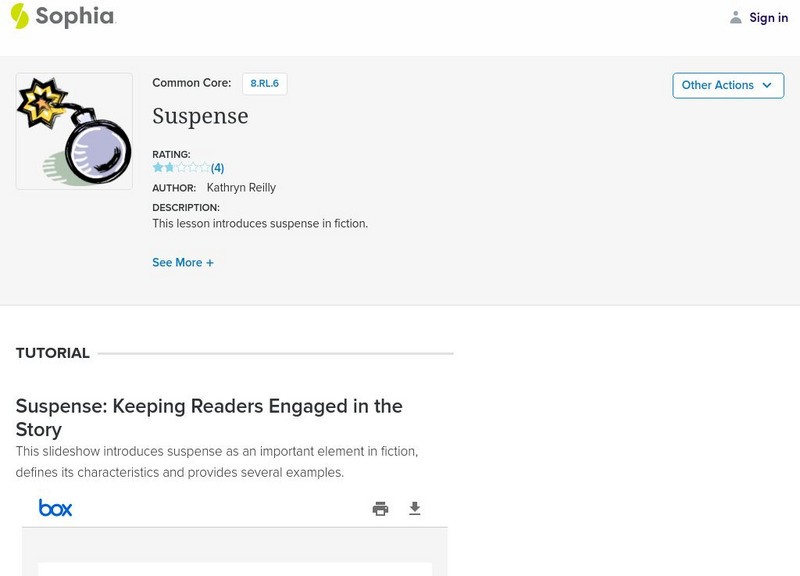This screenshot has width=800, height=576.
Task: Select the 8.RL.6 Common Core badge
Action: point(264,84)
